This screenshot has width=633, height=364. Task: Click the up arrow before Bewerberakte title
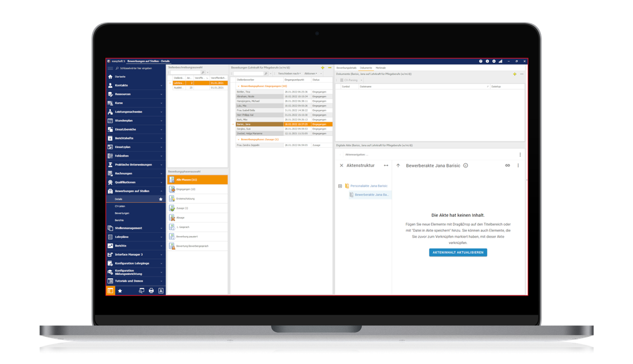pos(399,166)
